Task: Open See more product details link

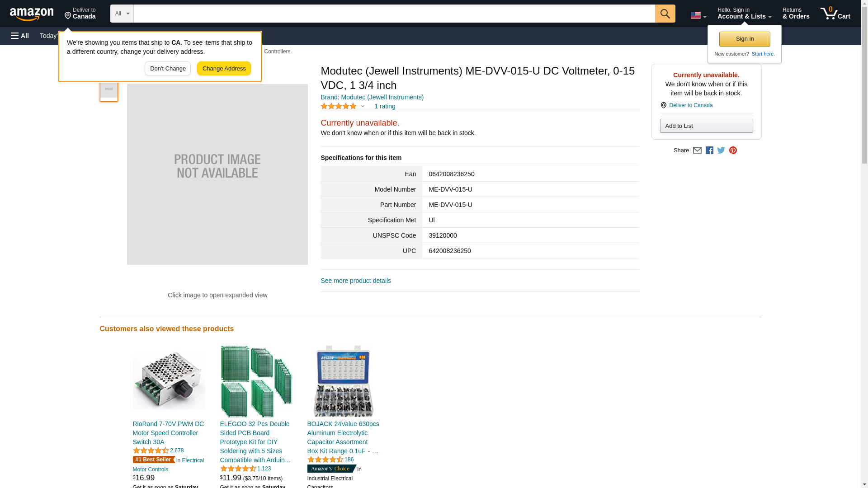Action: (x=356, y=281)
